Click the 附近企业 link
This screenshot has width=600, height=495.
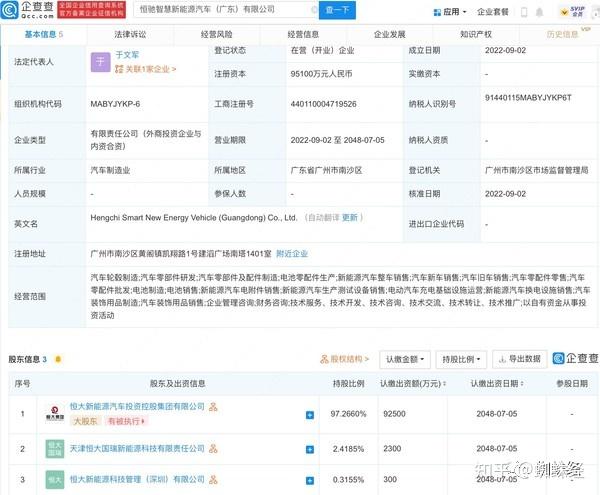[292, 254]
